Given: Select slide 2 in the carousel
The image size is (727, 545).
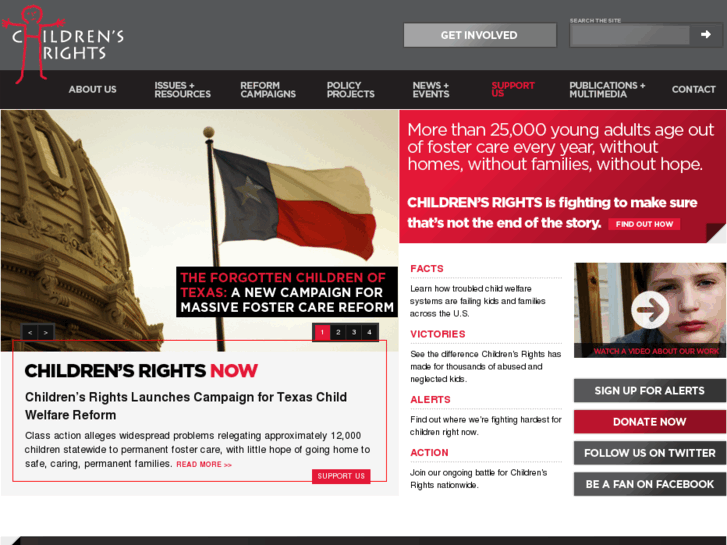Looking at the screenshot, I should [x=338, y=332].
